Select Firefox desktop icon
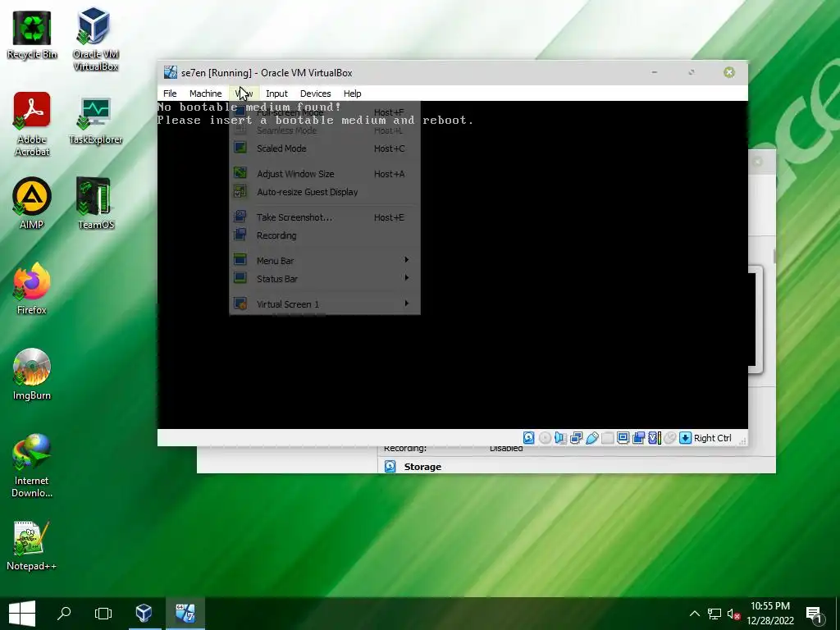 pyautogui.click(x=32, y=289)
